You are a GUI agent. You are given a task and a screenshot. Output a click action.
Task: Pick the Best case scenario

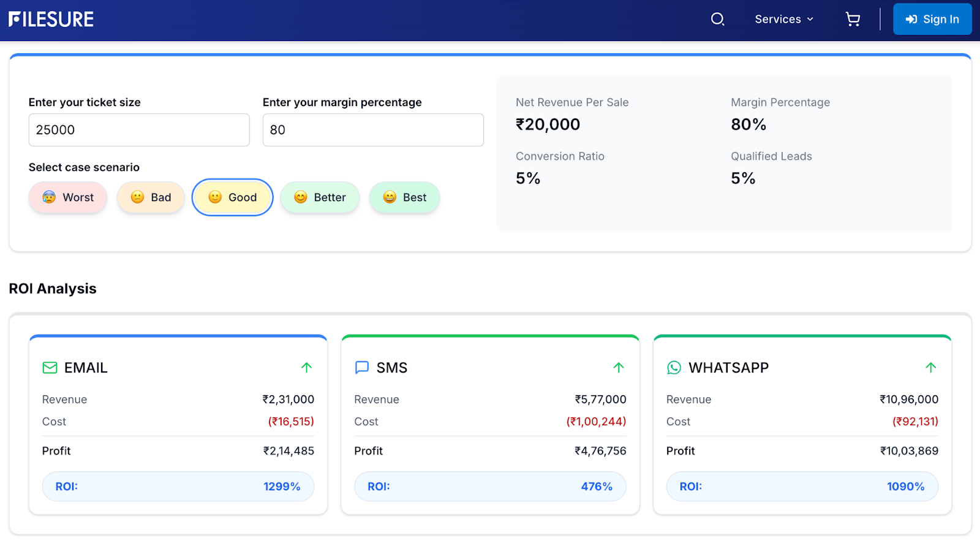point(404,197)
